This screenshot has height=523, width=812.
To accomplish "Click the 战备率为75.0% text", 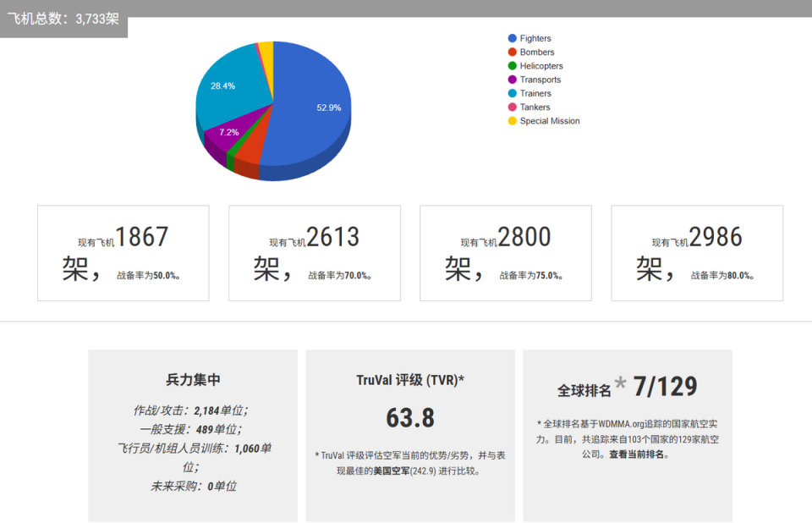I will point(531,276).
